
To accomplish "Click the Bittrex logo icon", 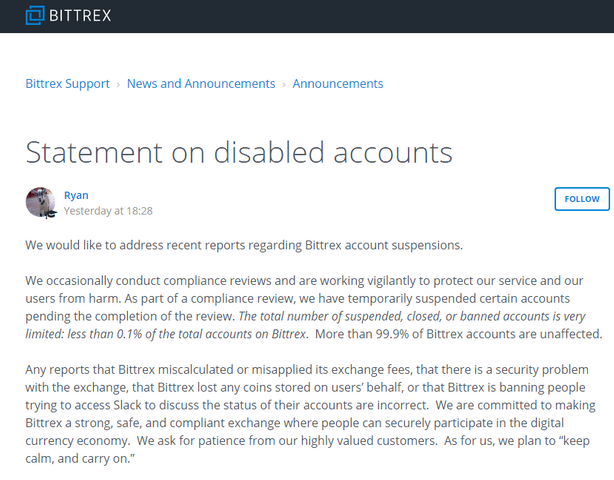I will (34, 15).
